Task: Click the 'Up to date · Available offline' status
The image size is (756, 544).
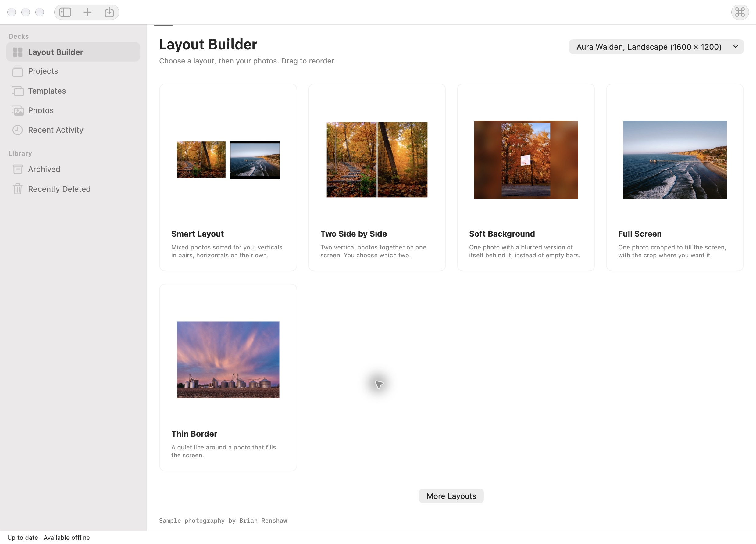Action: pos(49,538)
